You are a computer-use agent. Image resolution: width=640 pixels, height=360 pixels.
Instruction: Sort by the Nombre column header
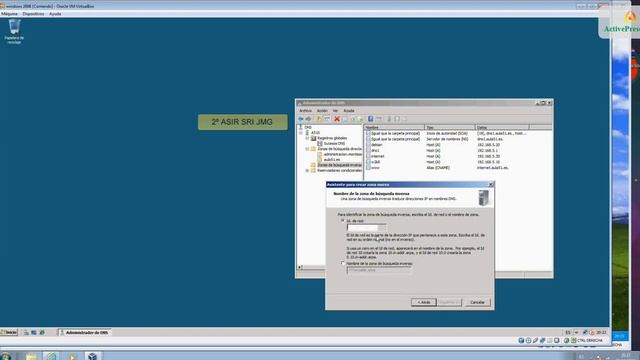point(394,127)
